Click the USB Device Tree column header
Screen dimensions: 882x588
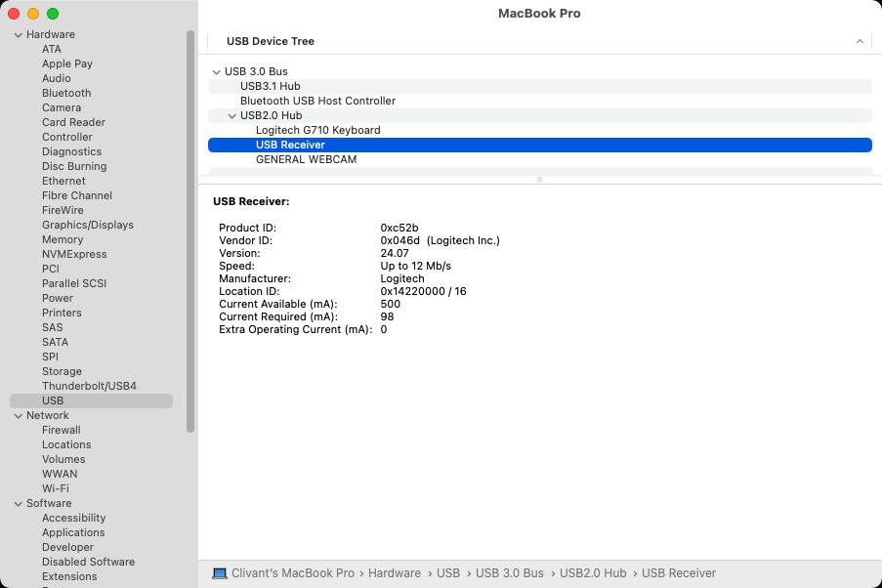540,41
